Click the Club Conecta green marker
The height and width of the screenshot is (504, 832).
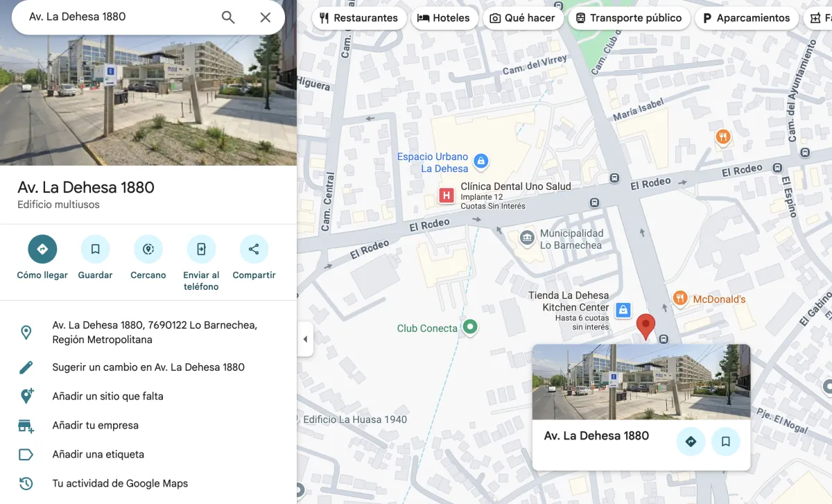(x=470, y=327)
